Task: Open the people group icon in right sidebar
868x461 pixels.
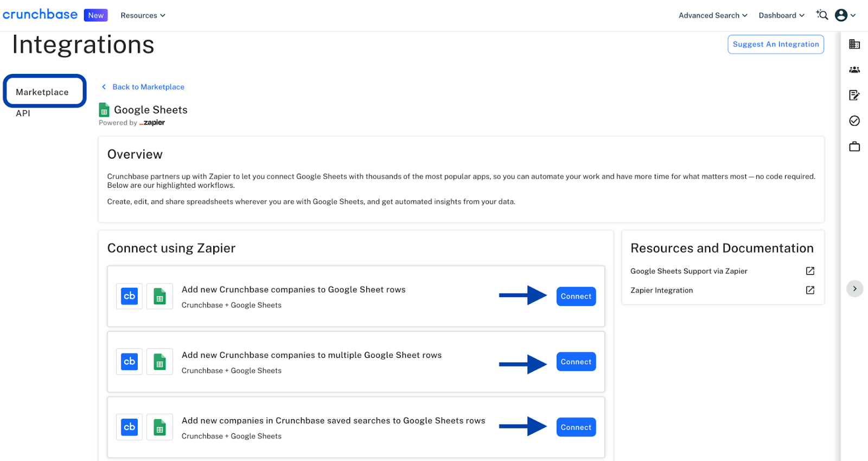Action: 854,70
